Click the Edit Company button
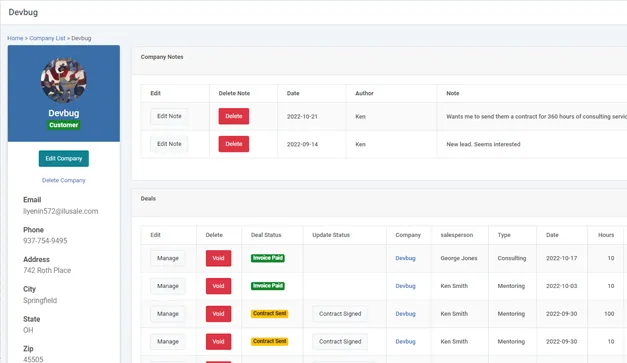627x363 pixels. pyautogui.click(x=64, y=159)
